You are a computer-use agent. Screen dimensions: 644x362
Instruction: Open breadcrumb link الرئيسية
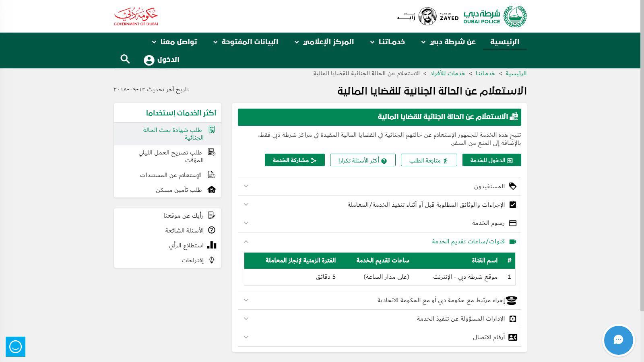pyautogui.click(x=516, y=73)
